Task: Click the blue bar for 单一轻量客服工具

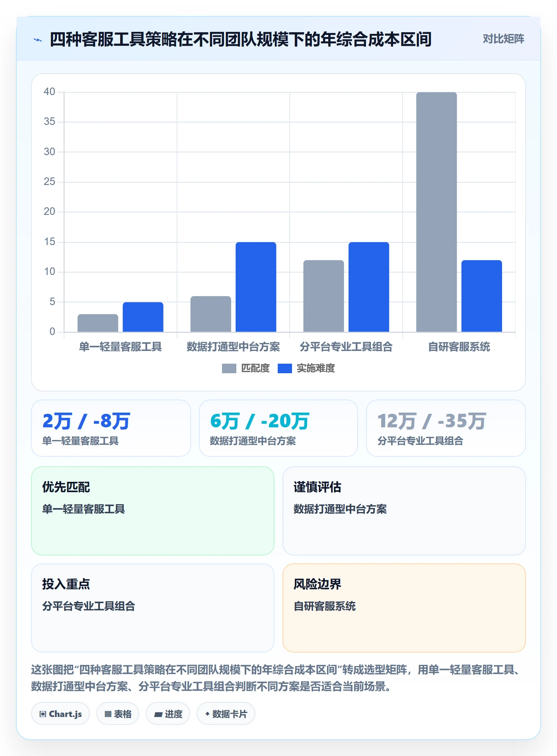Action: tap(143, 317)
